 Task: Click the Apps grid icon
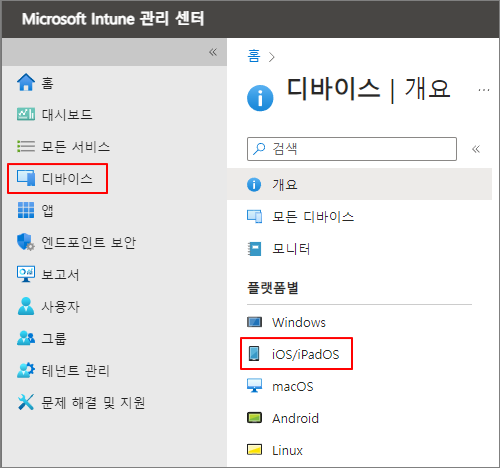click(26, 210)
